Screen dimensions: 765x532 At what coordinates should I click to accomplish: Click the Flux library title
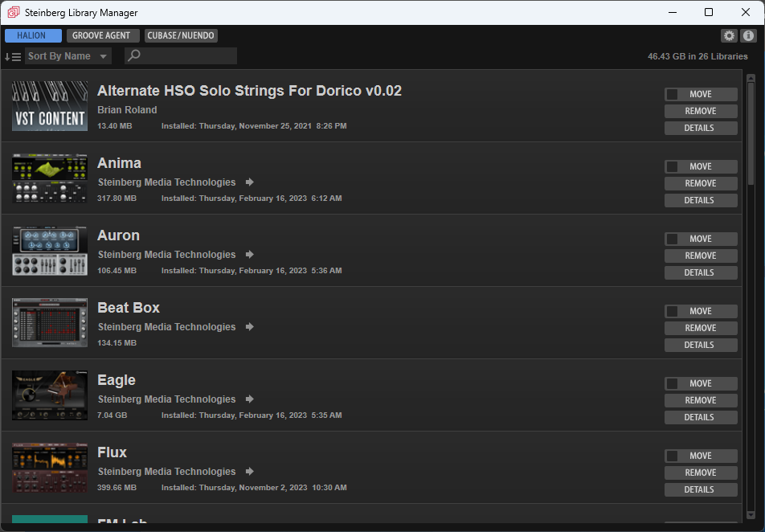tap(112, 452)
